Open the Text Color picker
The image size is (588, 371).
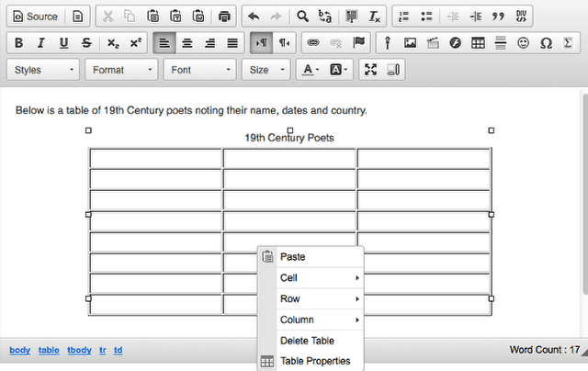311,70
